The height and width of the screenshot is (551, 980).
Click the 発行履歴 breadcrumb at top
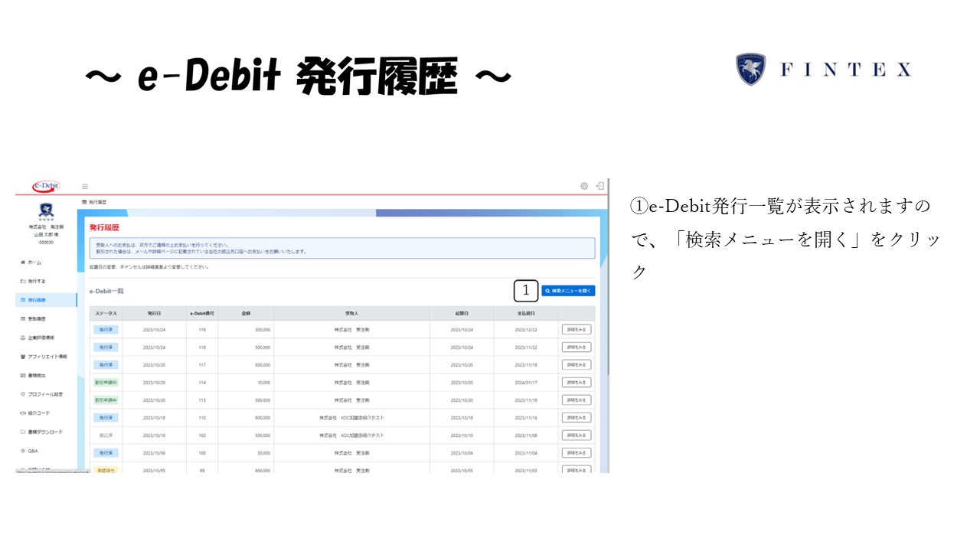pos(97,201)
